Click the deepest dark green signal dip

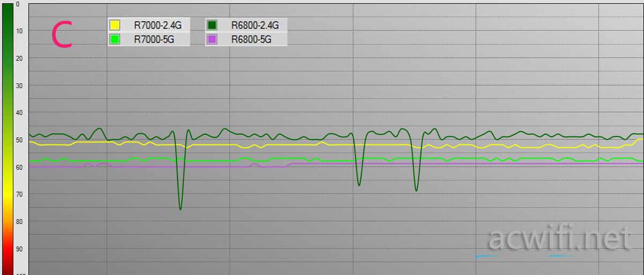coord(180,208)
